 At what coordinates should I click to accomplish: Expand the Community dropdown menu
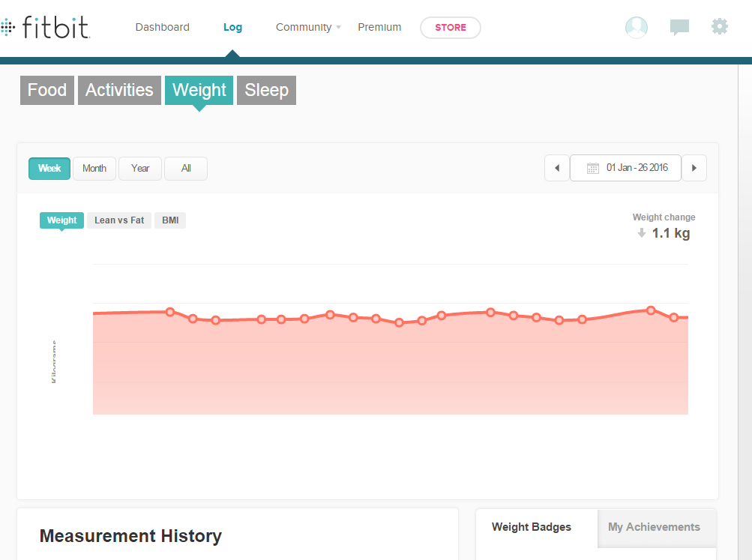click(308, 27)
